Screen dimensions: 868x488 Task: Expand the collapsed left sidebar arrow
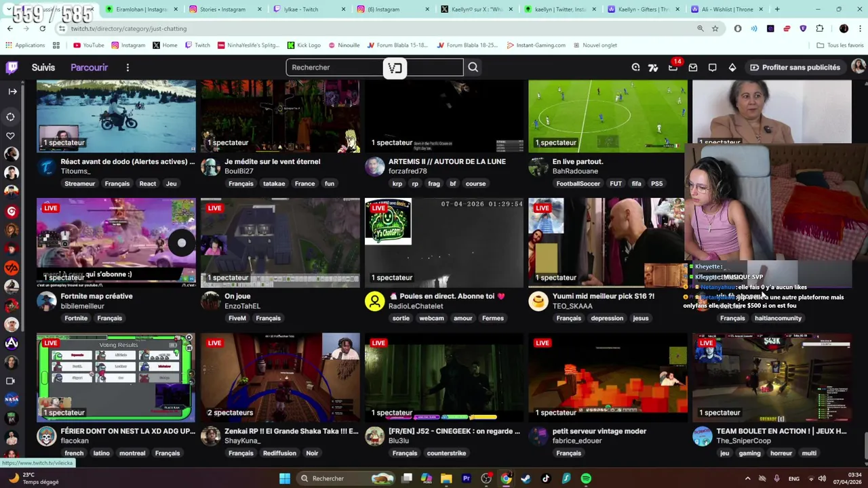(12, 91)
